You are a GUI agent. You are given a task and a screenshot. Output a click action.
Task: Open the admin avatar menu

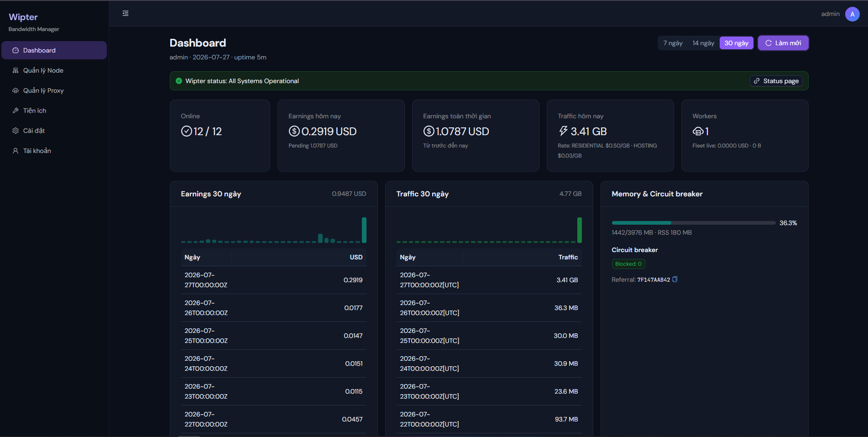852,14
